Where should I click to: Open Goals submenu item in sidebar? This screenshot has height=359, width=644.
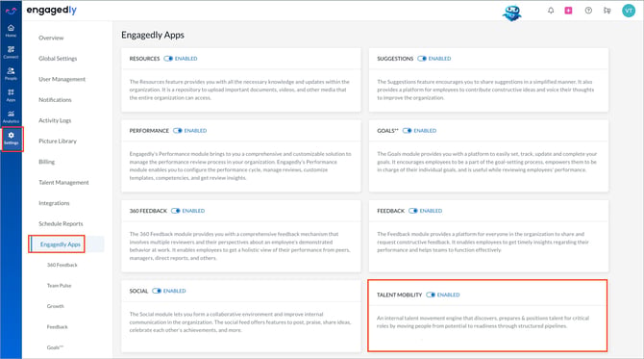(55, 347)
